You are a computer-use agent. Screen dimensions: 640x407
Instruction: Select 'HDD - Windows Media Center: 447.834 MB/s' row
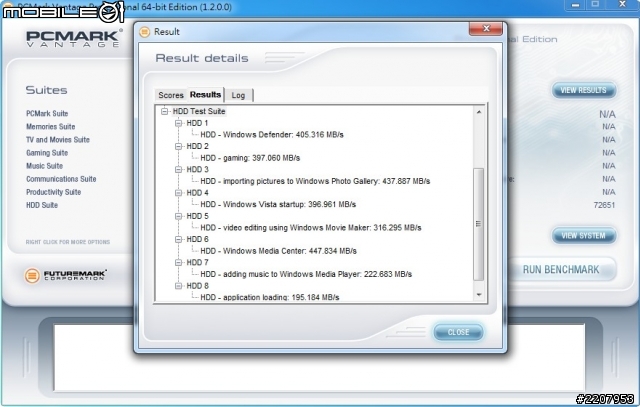[x=278, y=251]
